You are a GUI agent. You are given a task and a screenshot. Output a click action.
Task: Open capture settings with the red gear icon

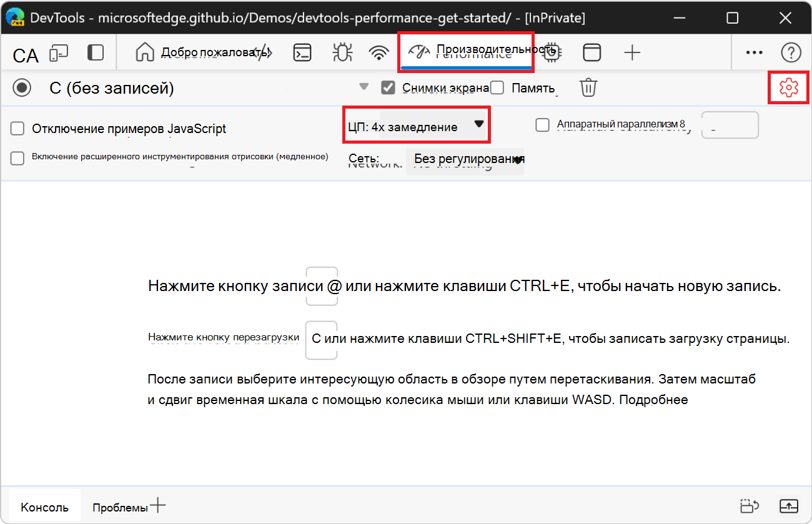(788, 87)
